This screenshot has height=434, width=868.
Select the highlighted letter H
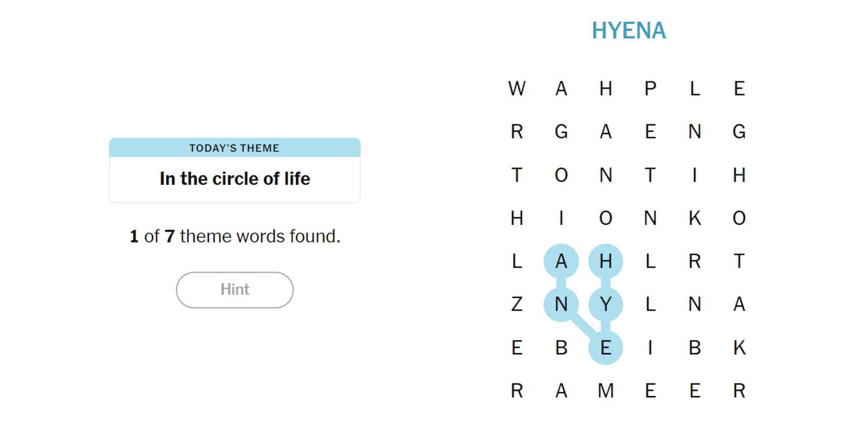tap(605, 261)
